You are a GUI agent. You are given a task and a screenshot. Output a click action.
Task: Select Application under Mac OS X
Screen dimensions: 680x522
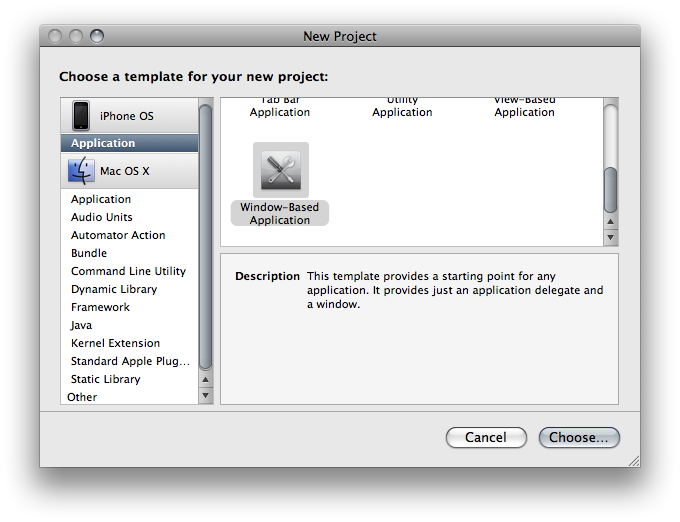coord(129,199)
